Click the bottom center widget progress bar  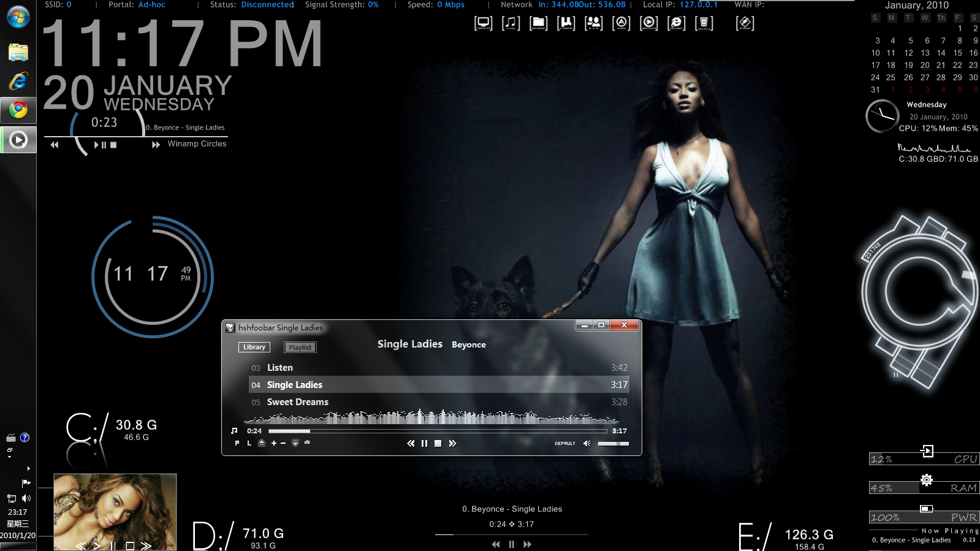pyautogui.click(x=512, y=534)
